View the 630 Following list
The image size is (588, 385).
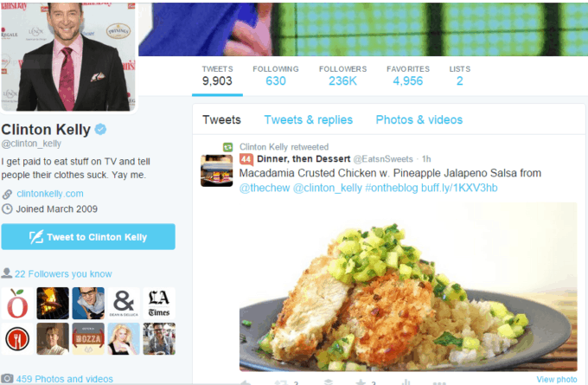[276, 76]
